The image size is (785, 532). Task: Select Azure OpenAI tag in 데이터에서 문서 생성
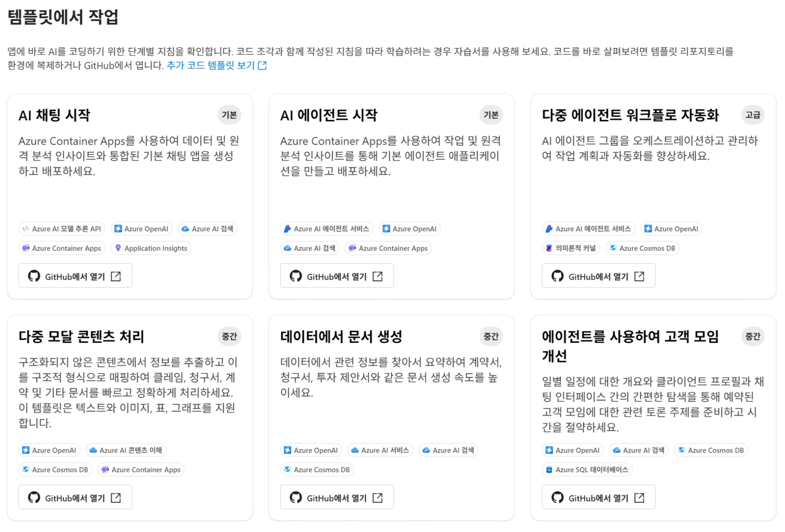click(x=311, y=450)
